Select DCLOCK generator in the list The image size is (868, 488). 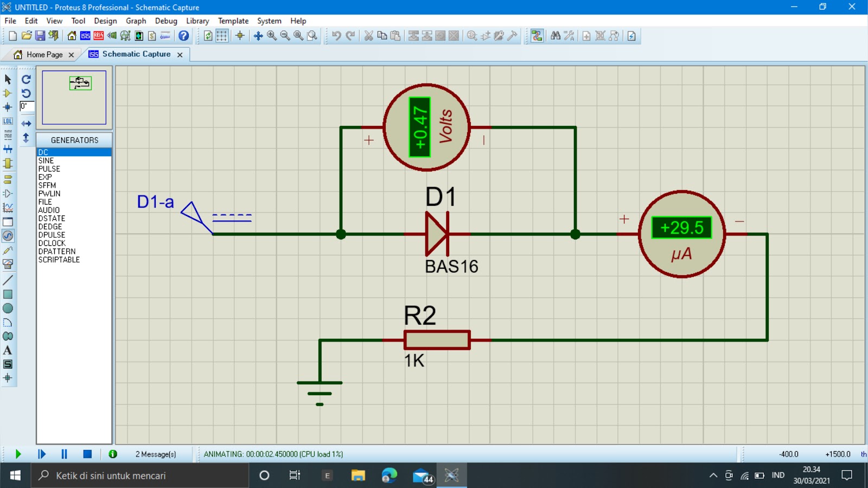point(74,243)
